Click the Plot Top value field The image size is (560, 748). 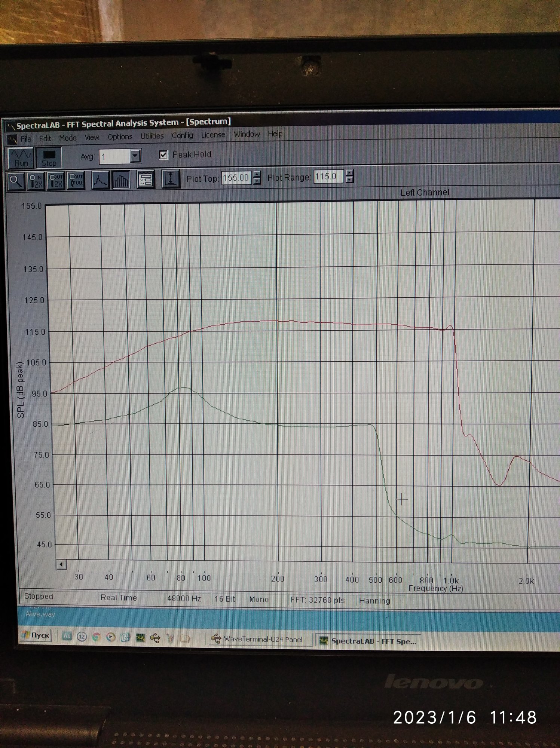[236, 178]
